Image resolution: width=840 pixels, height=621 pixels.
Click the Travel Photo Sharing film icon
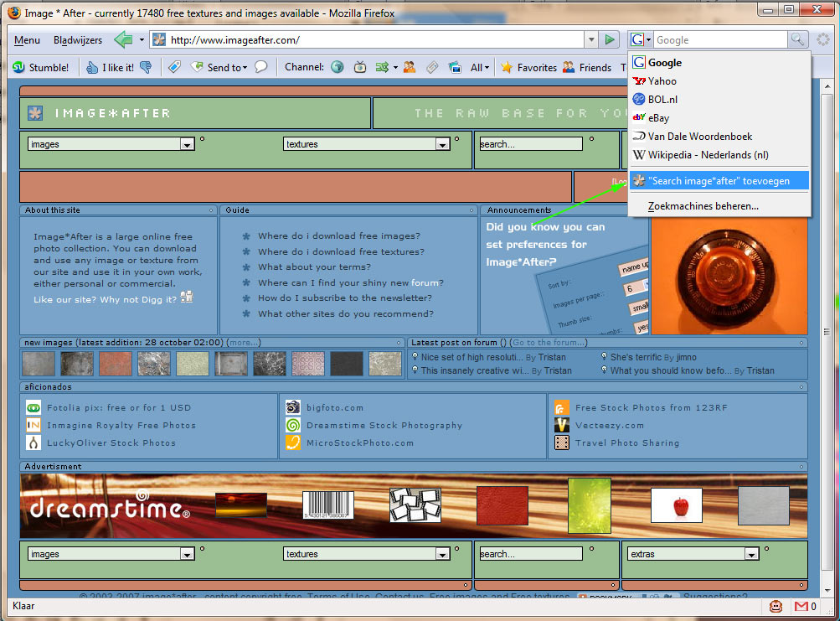click(562, 443)
